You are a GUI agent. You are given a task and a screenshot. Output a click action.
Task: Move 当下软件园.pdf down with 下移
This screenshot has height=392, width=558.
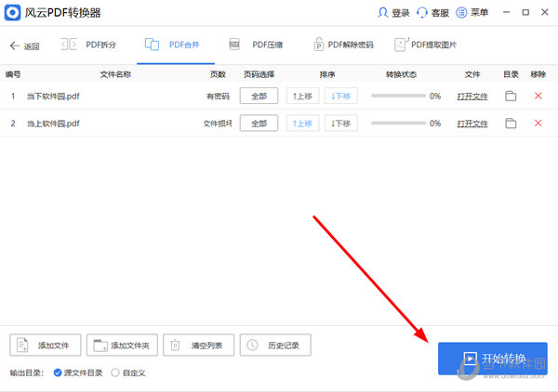pos(341,96)
